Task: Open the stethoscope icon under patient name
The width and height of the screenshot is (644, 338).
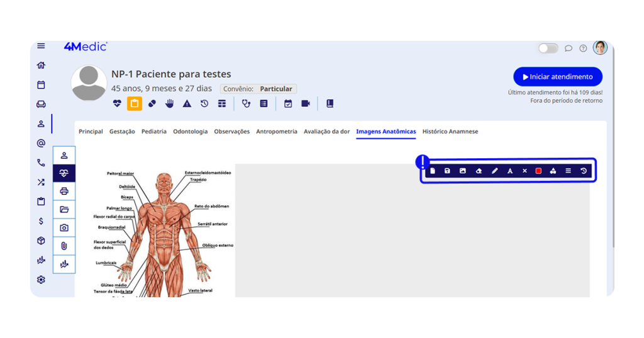Action: pyautogui.click(x=246, y=104)
